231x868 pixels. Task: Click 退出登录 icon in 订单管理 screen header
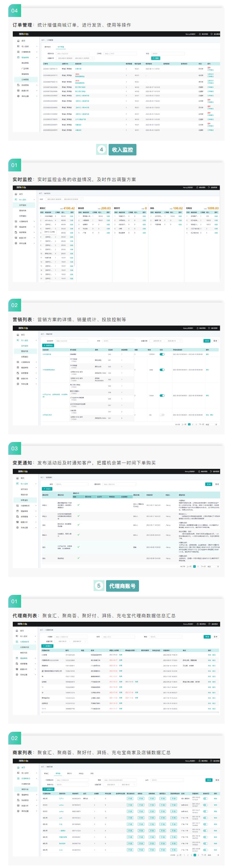(212, 34)
